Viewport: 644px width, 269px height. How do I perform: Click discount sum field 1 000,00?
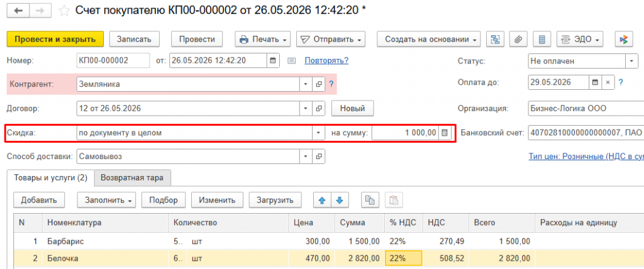click(x=405, y=133)
